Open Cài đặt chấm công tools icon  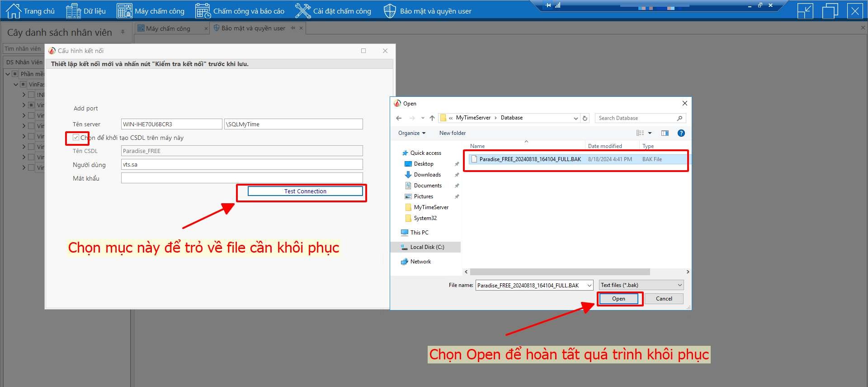[302, 11]
